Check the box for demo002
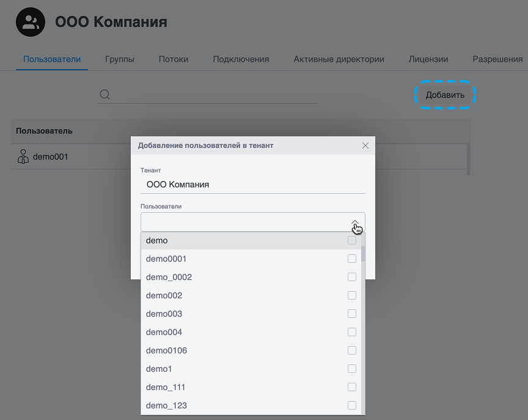Viewport: 528px width, 420px height. click(352, 295)
